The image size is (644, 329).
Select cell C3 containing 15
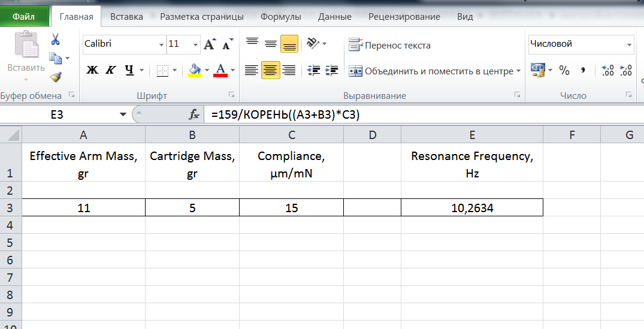(x=291, y=207)
